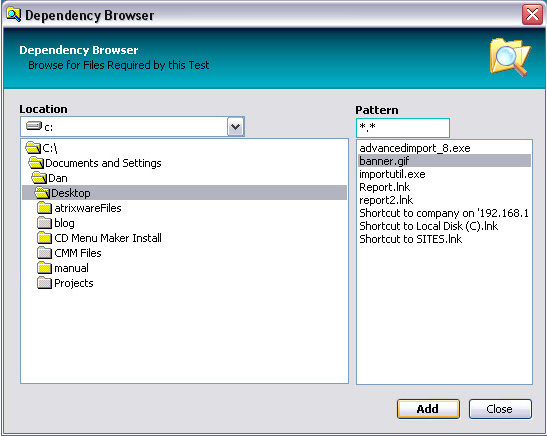This screenshot has width=547, height=436.
Task: Click the atrixwareFiles folder icon
Action: point(44,208)
